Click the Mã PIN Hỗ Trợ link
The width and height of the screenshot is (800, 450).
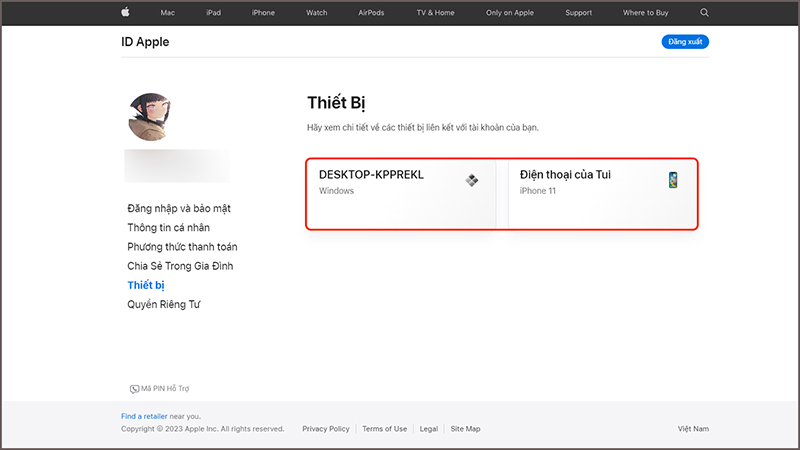(x=165, y=389)
